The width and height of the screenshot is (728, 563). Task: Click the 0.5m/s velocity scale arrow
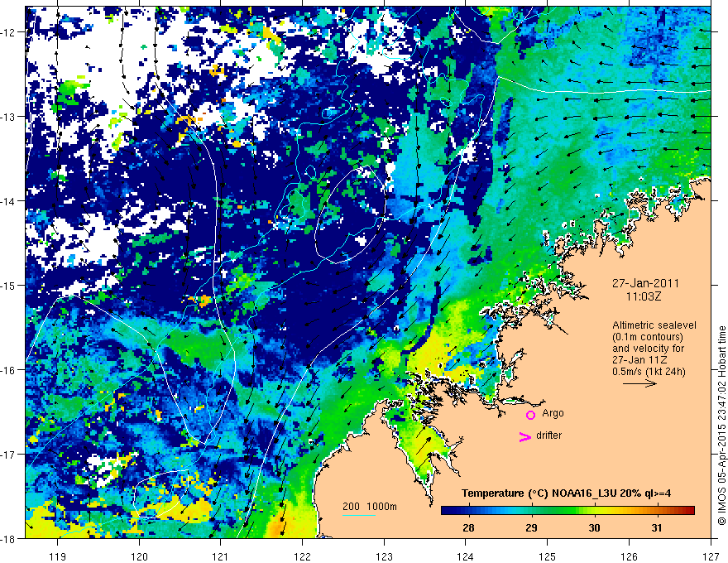pyautogui.click(x=639, y=383)
